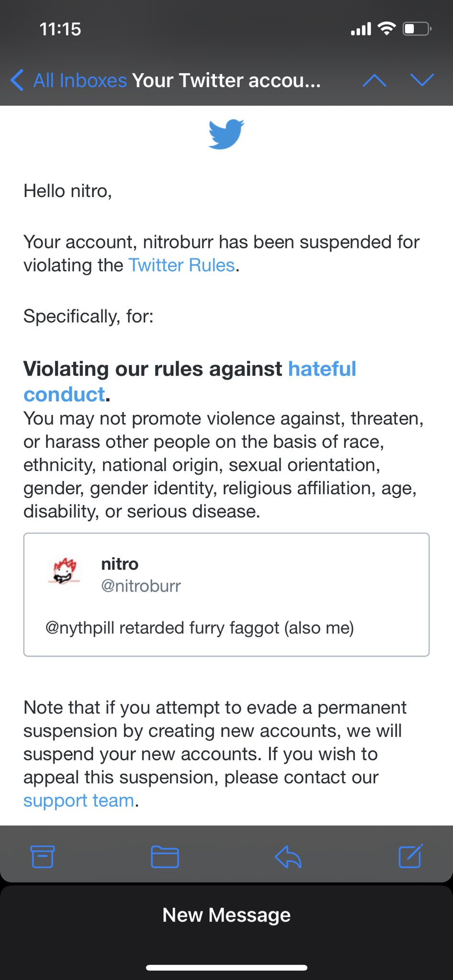
Task: Open the Twitter Rules link
Action: tap(181, 265)
